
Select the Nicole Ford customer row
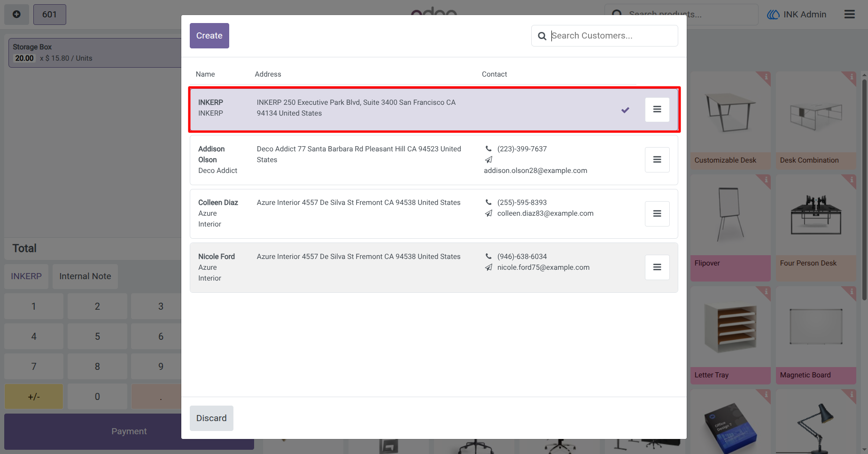[434, 267]
